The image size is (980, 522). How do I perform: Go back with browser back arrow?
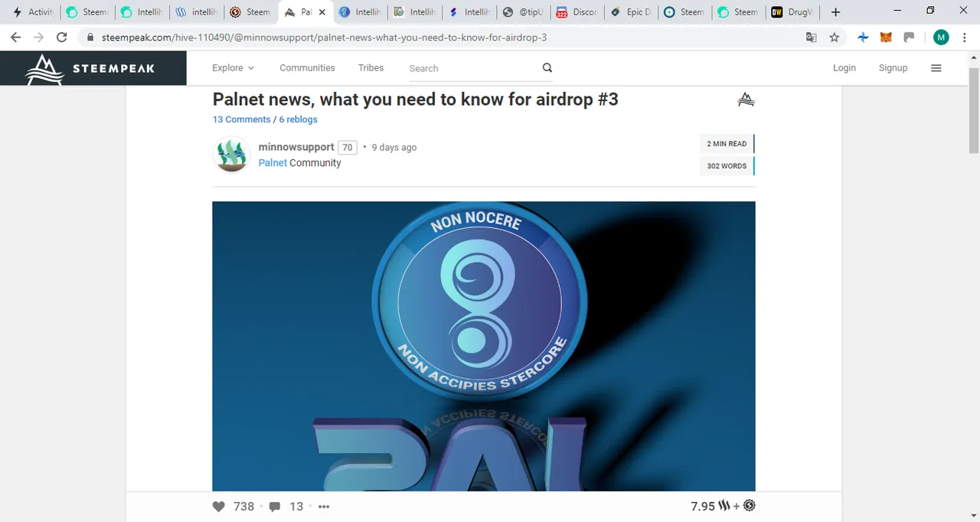15,37
